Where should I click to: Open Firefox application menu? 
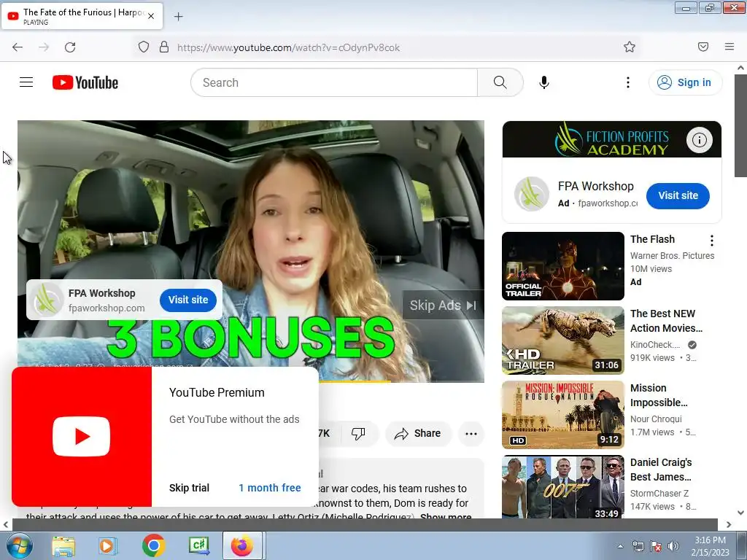pyautogui.click(x=729, y=47)
